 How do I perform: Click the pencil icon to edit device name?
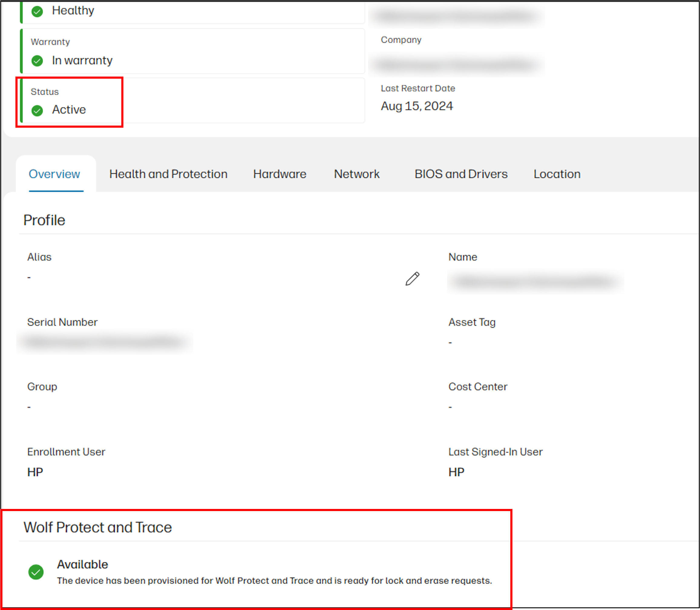click(x=412, y=278)
